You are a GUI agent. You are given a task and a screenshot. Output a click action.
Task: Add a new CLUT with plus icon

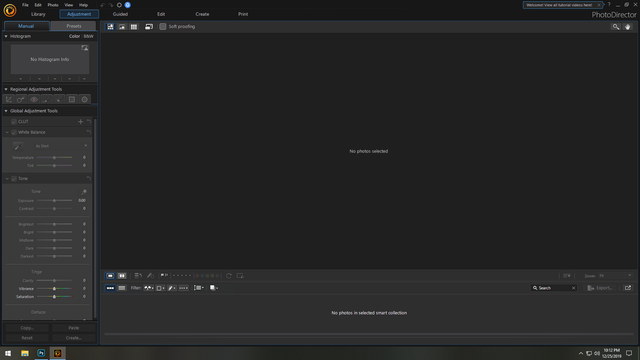pyautogui.click(x=80, y=122)
